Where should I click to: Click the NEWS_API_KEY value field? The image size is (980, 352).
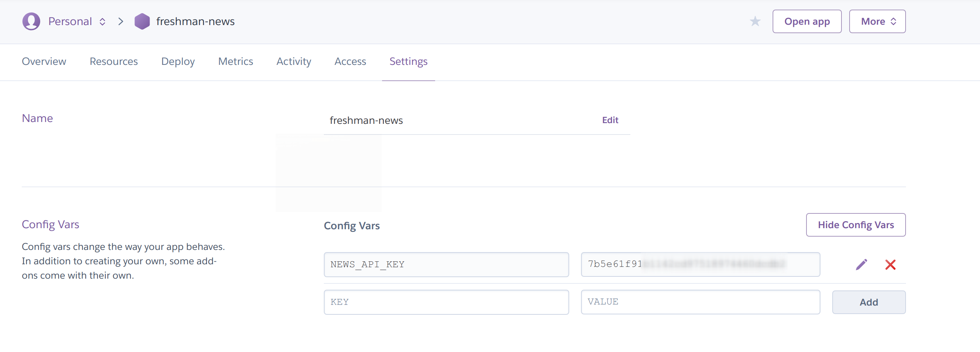(x=700, y=265)
